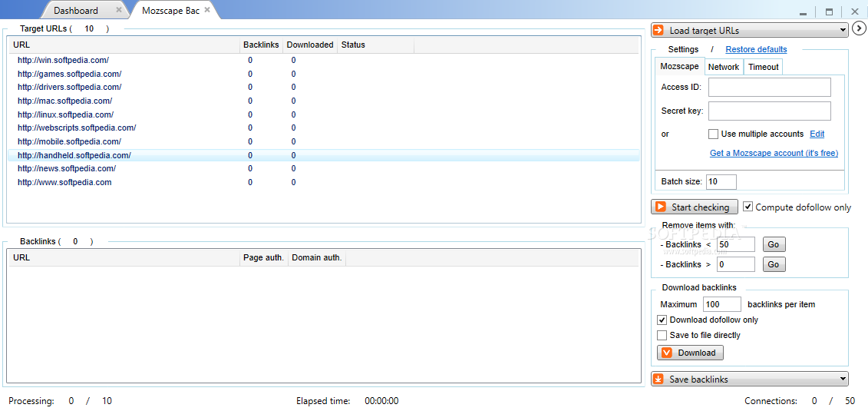Screen dimensions: 868x411
Task: Select row http://handheld.softpedia.com/
Action: coord(323,156)
